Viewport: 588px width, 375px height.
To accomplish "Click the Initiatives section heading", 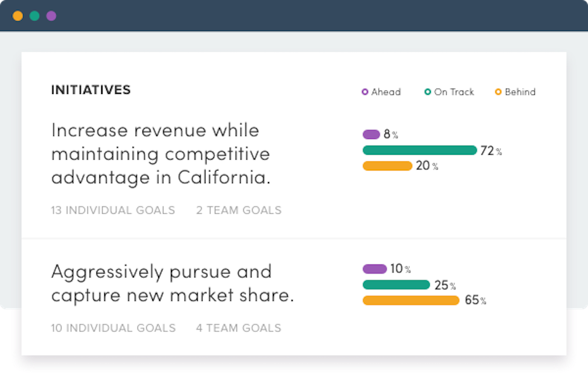I will [91, 90].
